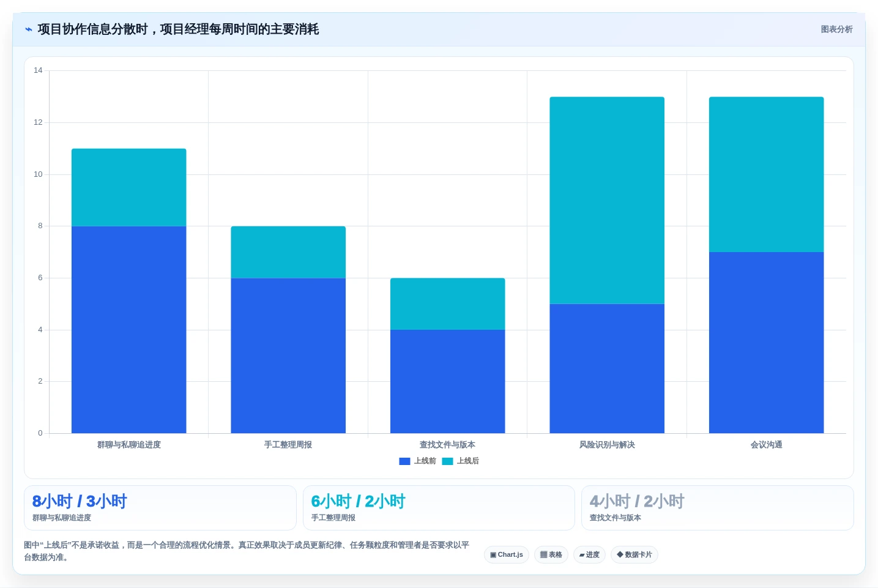878x588 pixels.
Task: Click cyan 上线后 bar for 查找文件与版本
Action: point(448,304)
